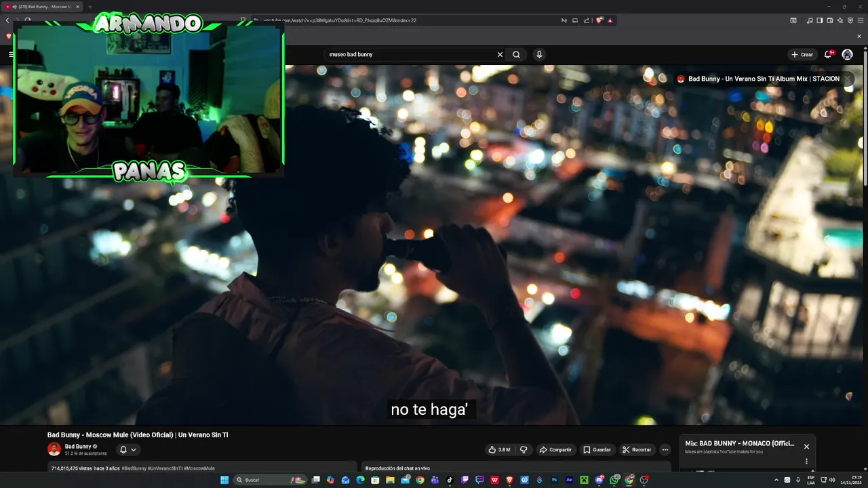The height and width of the screenshot is (488, 868).
Task: Open more actions three-dot menu under the video
Action: coord(665,449)
